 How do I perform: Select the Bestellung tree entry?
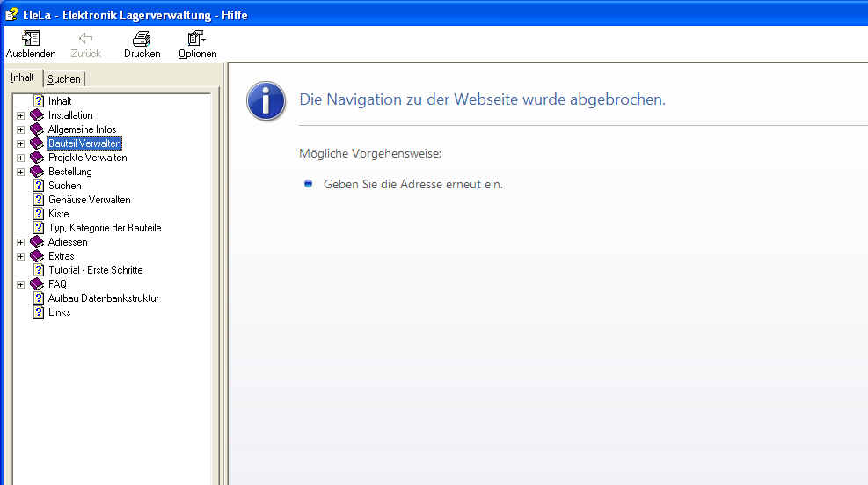pos(69,172)
